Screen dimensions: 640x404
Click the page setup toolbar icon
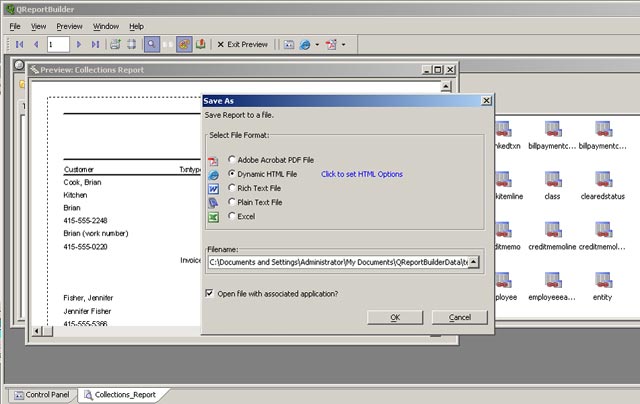131,44
